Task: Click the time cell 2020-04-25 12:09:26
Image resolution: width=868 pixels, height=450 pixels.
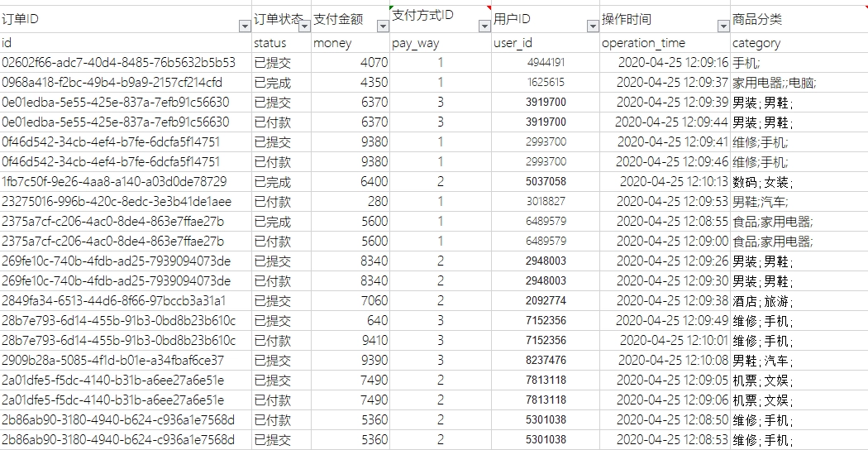Action: (x=665, y=261)
